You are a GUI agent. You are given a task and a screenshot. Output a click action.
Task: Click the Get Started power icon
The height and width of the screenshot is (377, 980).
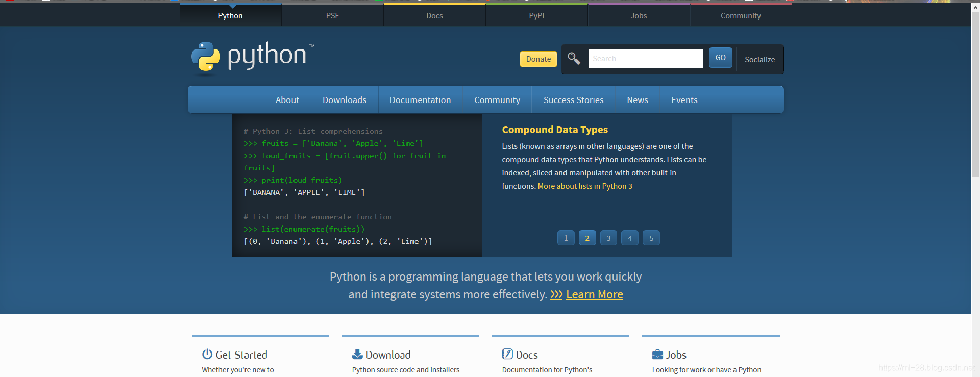click(x=207, y=354)
